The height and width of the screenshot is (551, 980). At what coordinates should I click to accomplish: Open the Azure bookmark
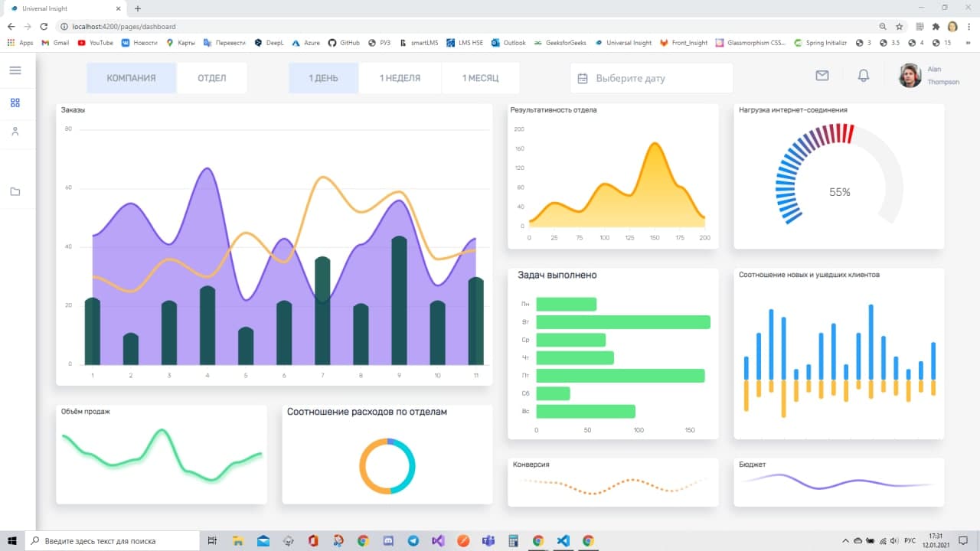click(x=306, y=43)
